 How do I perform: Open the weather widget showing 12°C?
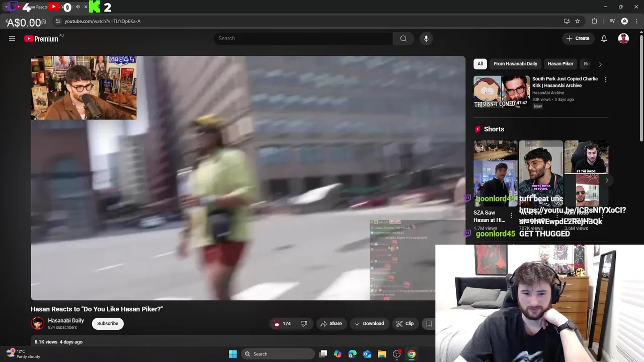pyautogui.click(x=23, y=354)
